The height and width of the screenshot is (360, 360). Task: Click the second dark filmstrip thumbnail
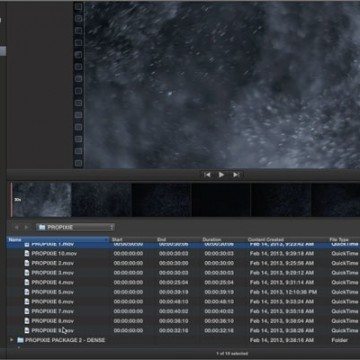pos(101,200)
